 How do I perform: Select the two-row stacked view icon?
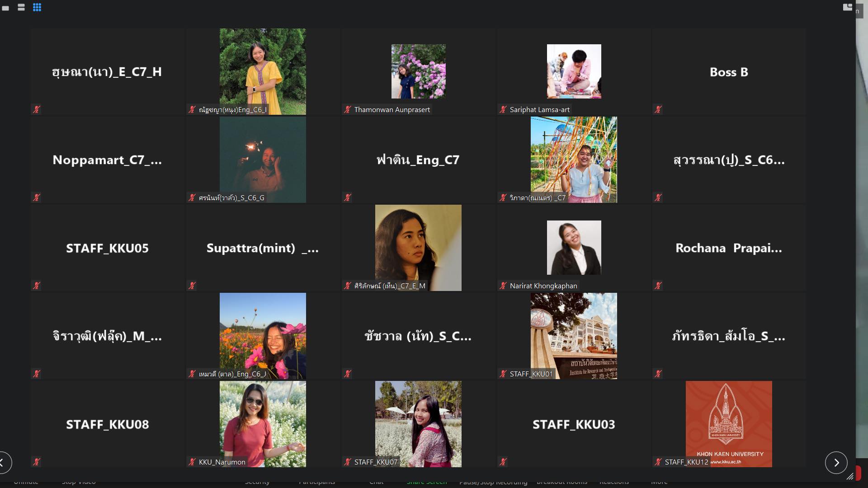pos(21,7)
